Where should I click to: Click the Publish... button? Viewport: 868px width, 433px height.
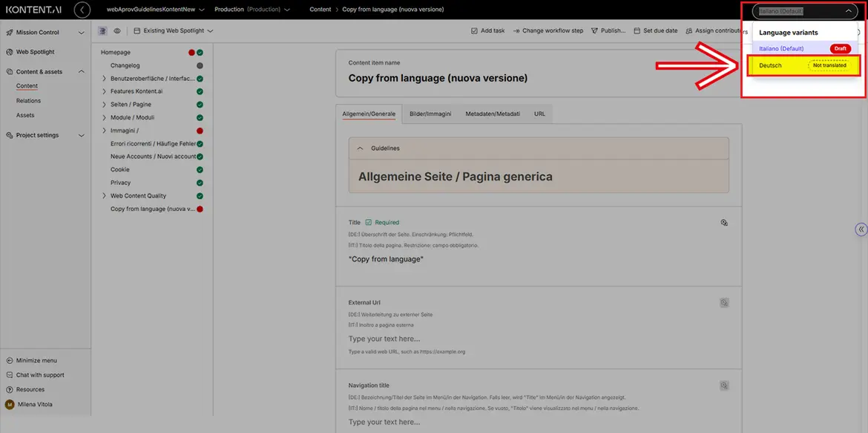point(608,31)
